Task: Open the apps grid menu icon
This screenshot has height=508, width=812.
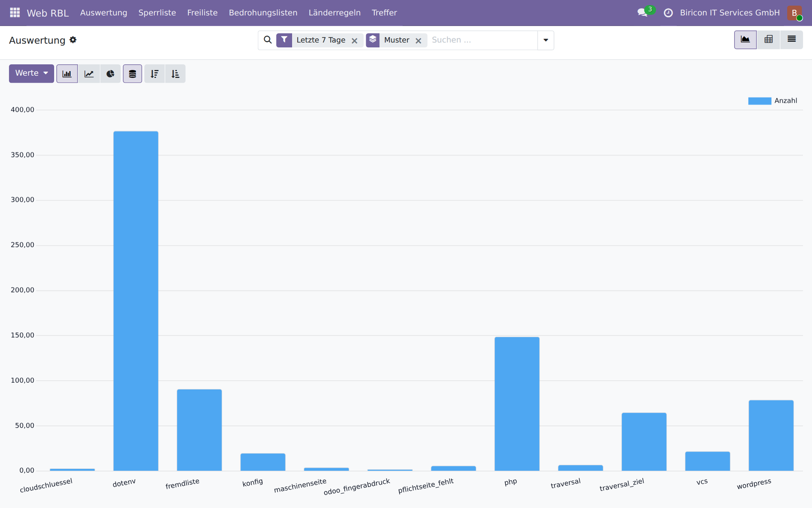Action: coord(15,13)
